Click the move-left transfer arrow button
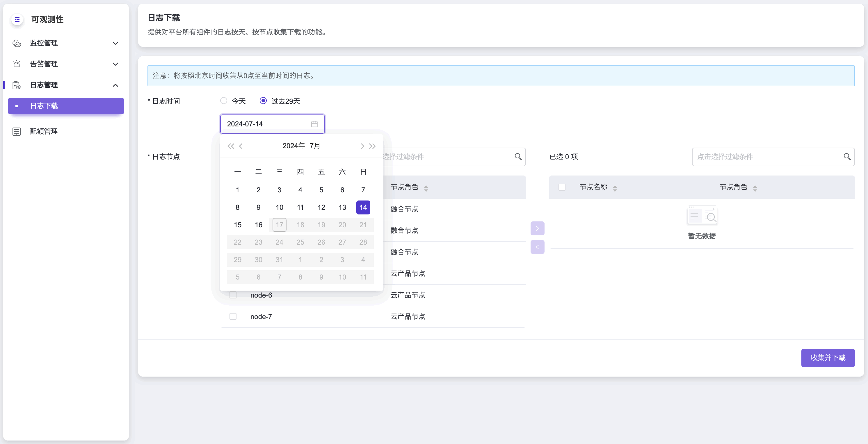The height and width of the screenshot is (444, 868). [537, 247]
